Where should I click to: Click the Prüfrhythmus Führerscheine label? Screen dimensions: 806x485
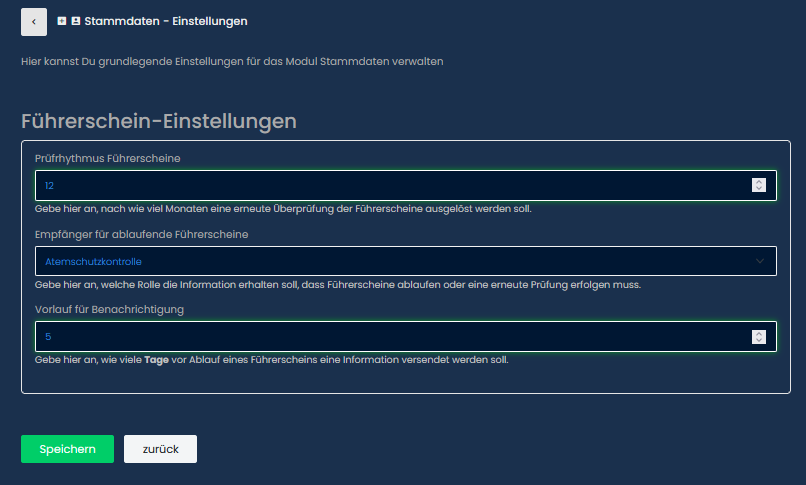pos(107,159)
